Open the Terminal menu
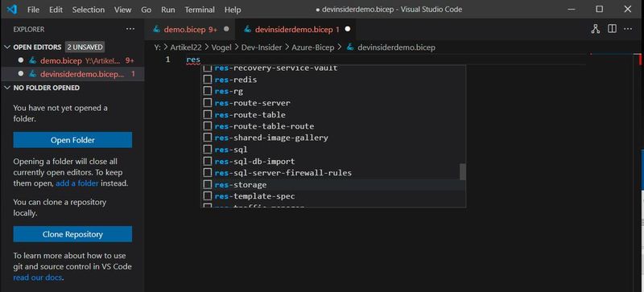Image resolution: width=644 pixels, height=292 pixels. (x=200, y=10)
